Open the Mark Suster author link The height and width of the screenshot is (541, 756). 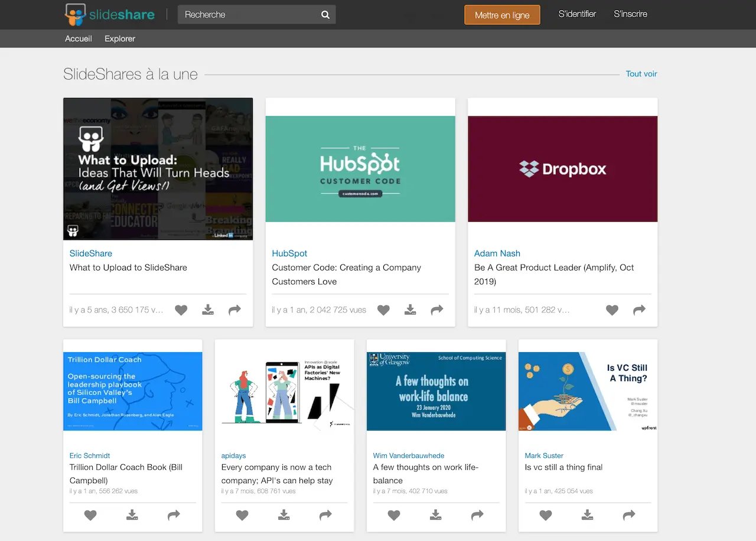(x=544, y=456)
